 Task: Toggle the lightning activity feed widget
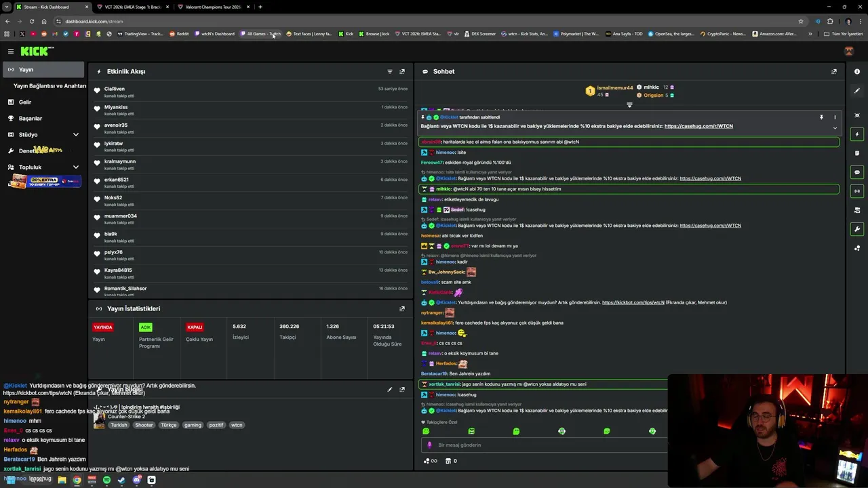(x=857, y=134)
